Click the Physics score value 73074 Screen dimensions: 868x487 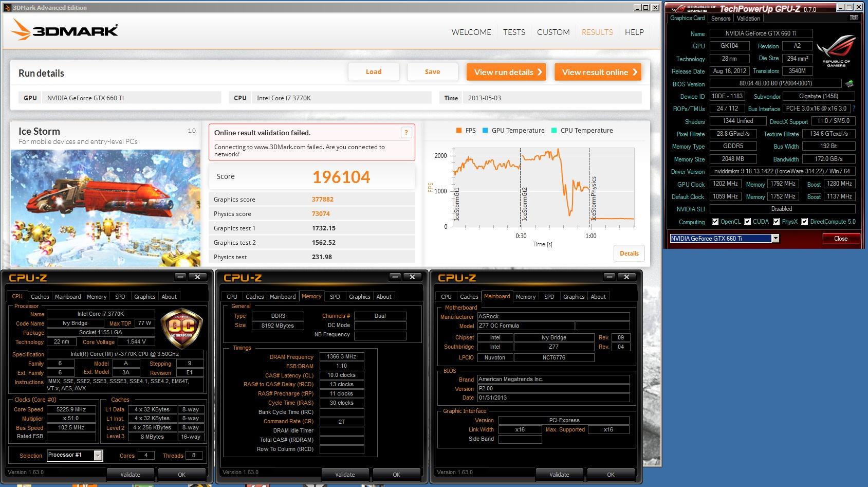[x=321, y=214]
